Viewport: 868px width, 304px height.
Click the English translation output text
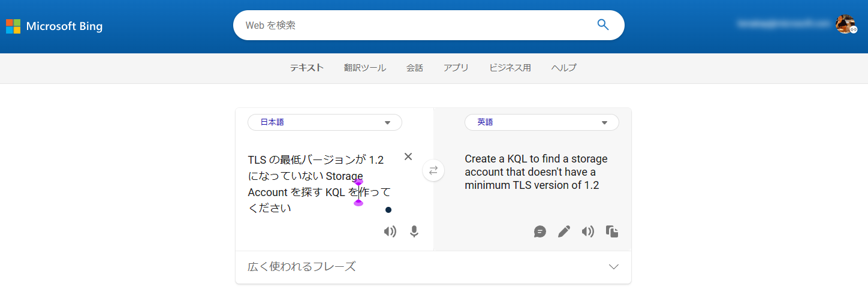coord(536,172)
